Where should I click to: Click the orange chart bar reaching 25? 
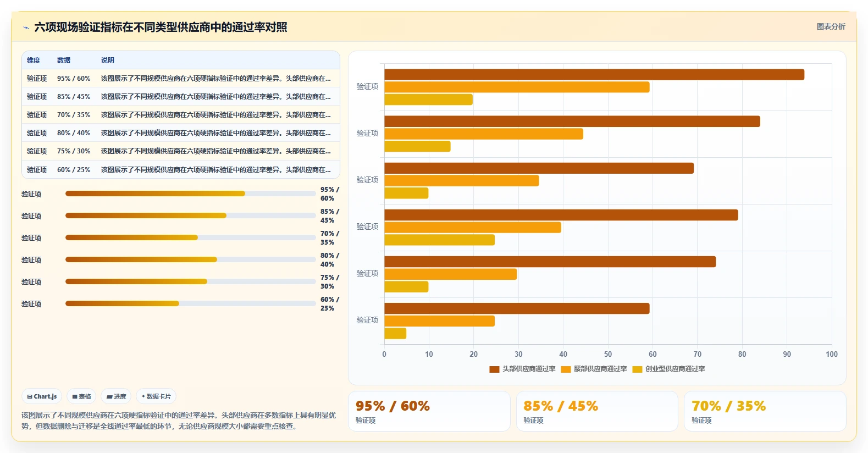click(x=439, y=321)
